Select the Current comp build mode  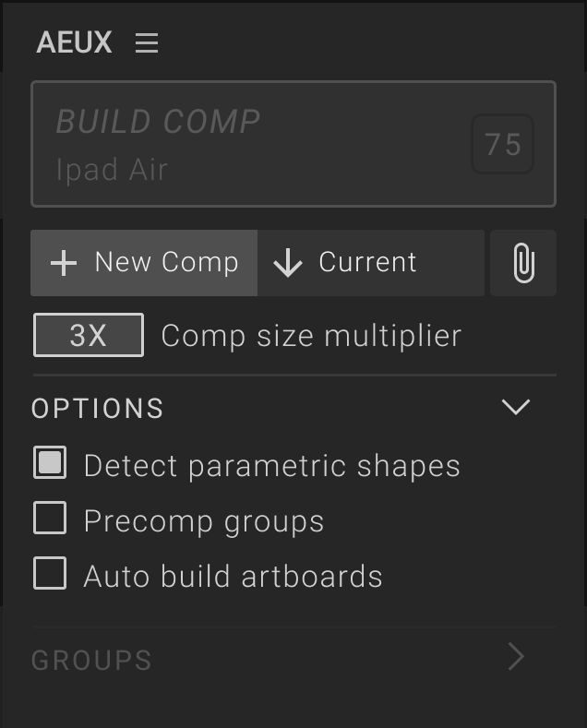pos(371,263)
